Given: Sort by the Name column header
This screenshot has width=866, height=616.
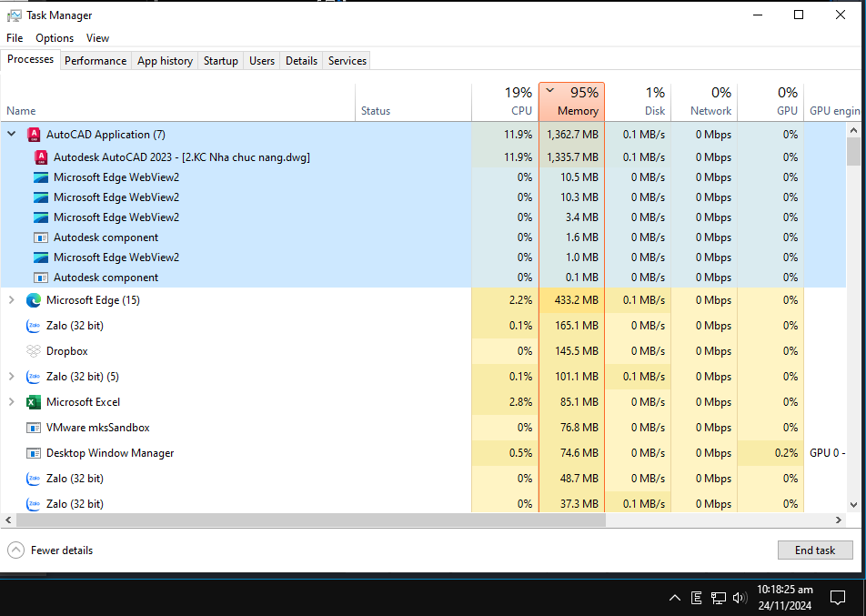Looking at the screenshot, I should coord(178,102).
